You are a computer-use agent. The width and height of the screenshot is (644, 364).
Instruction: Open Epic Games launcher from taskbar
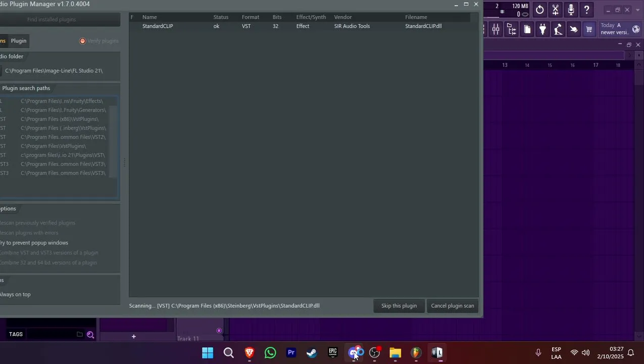point(333,352)
